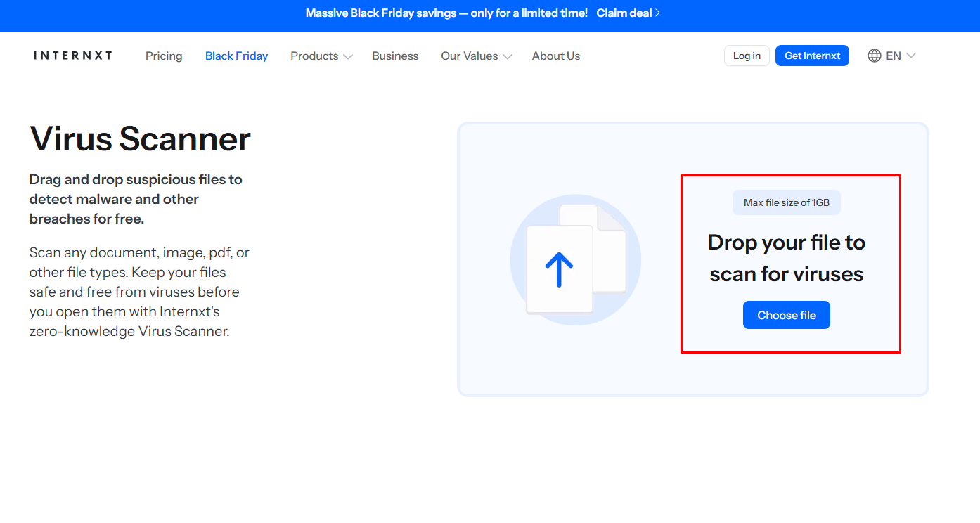
Task: Select the Pricing menu item
Action: 163,56
